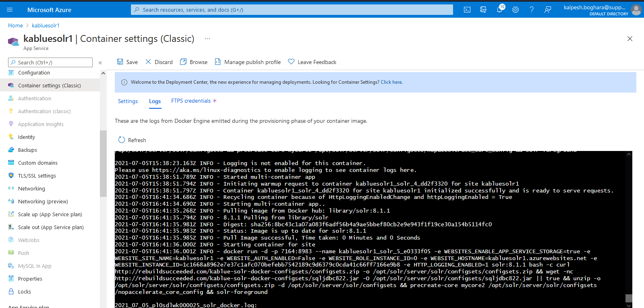
Task: Click the Scale out icon
Action: click(11, 227)
